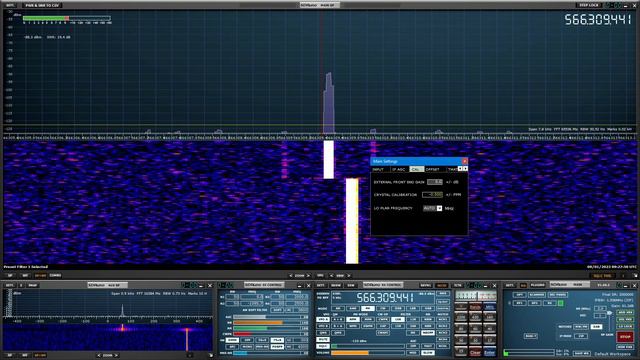
Task: Increase waterfall speed with right arrow
Action: tap(349, 276)
